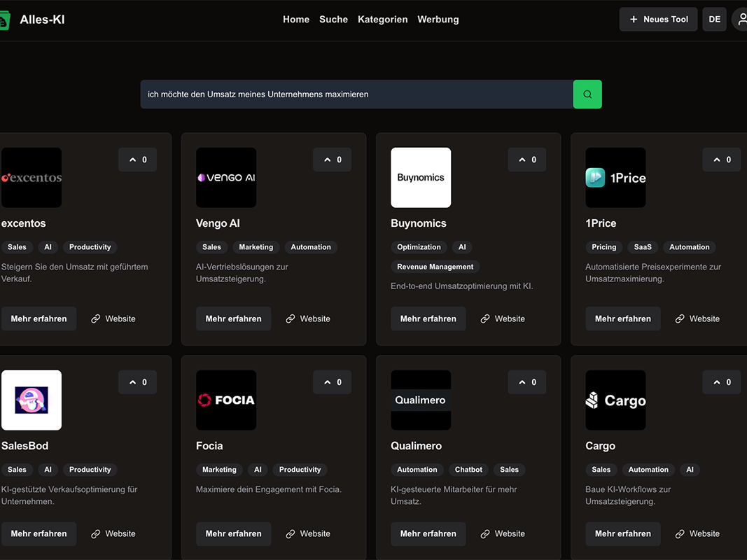Click the Chatbot tag on Qualimero
This screenshot has height=560, width=747.
pyautogui.click(x=468, y=470)
